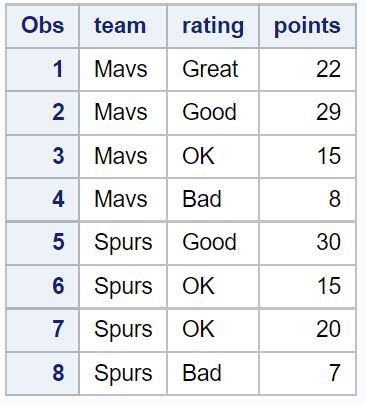Select the OK rating in row 6
Screen dimensions: 366x405
(213, 286)
